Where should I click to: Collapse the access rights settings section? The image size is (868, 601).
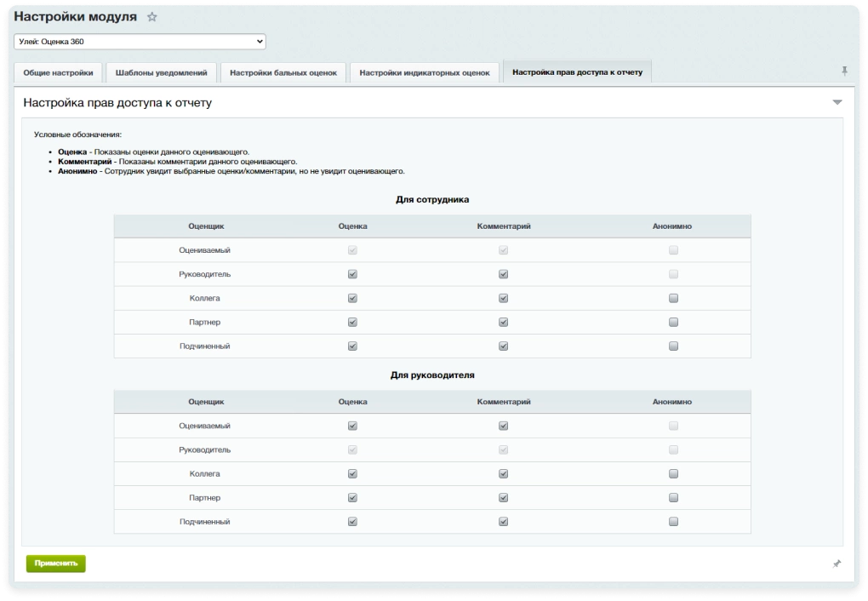point(837,102)
